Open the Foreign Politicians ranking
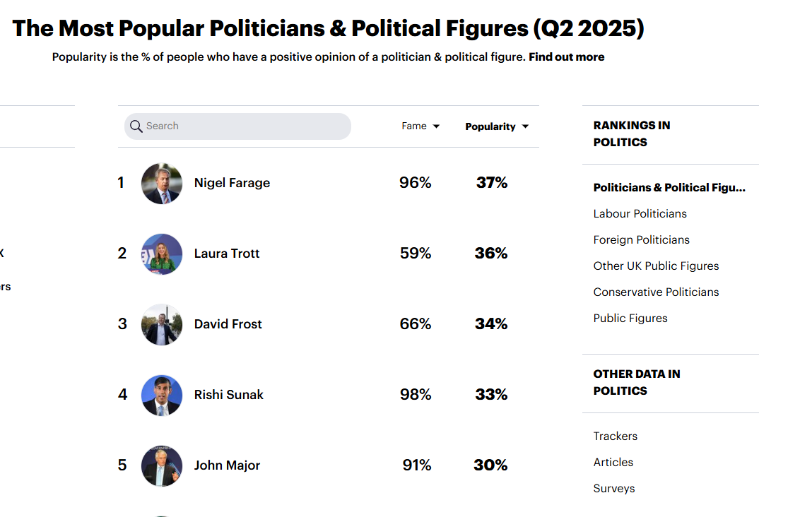 coord(642,239)
